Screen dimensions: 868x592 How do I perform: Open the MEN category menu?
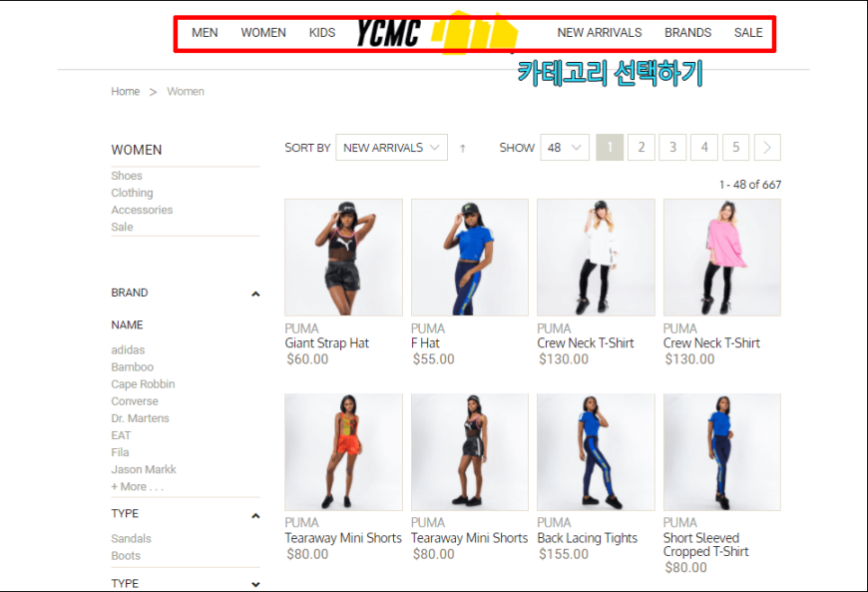[205, 33]
